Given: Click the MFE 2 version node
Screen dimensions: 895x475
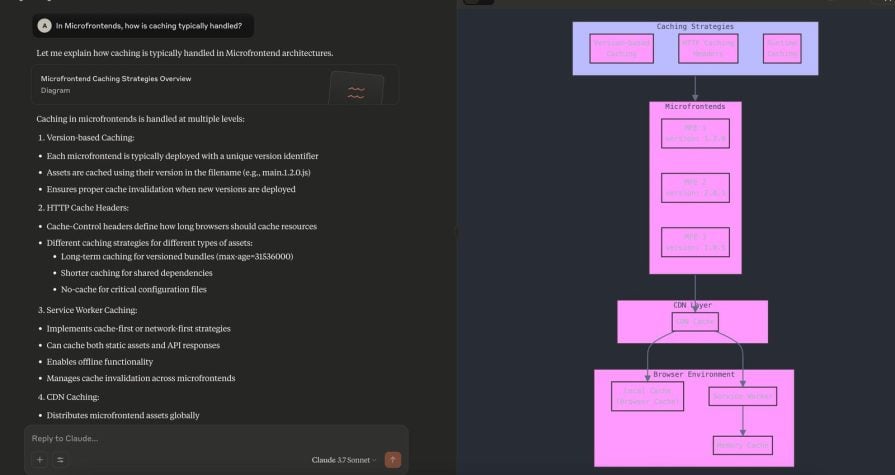Looking at the screenshot, I should 695,188.
